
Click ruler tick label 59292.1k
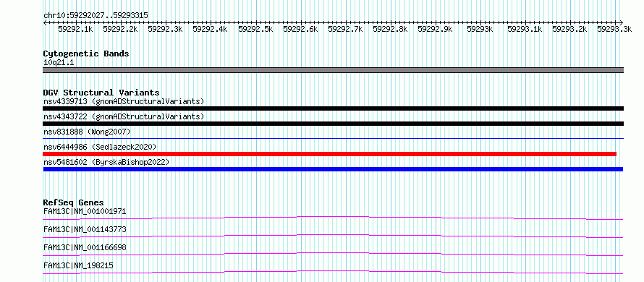click(x=75, y=29)
